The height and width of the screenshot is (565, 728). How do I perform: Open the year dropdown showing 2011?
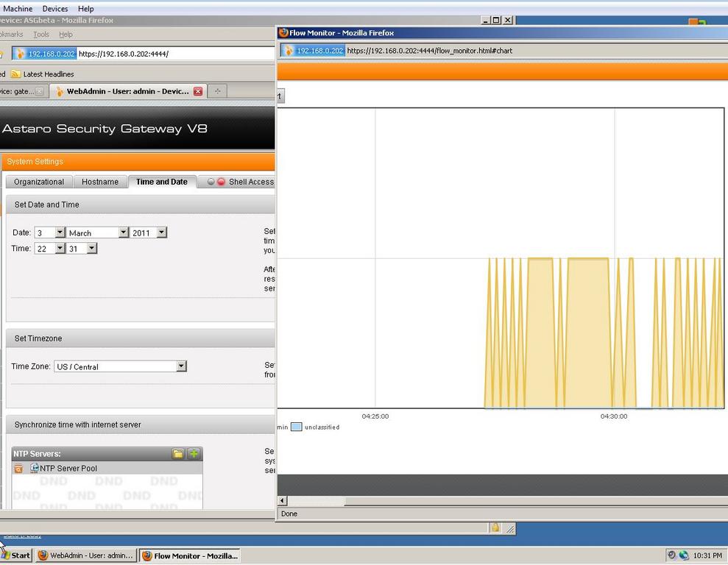pos(161,232)
